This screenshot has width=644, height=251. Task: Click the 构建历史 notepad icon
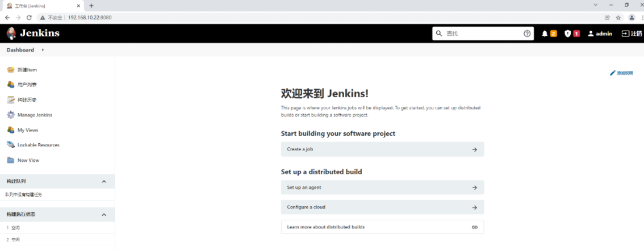click(x=11, y=99)
